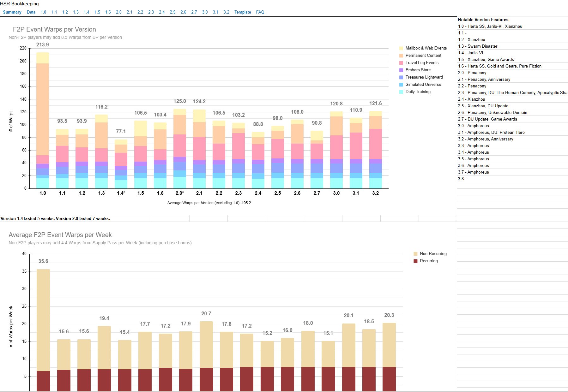The height and width of the screenshot is (392, 568).
Task: Open the 2.5 version tab
Action: [x=172, y=12]
